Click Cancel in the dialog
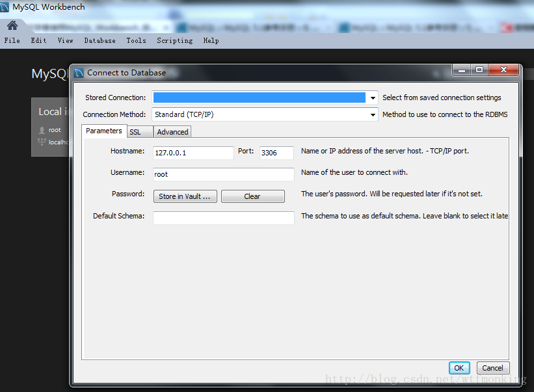Viewport: 534px width, 392px height. 492,368
